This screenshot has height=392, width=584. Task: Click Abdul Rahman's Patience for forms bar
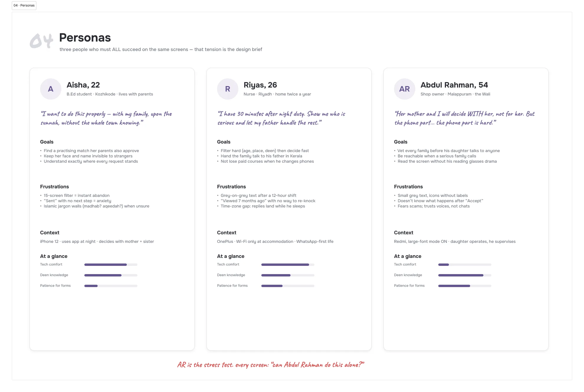point(465,286)
